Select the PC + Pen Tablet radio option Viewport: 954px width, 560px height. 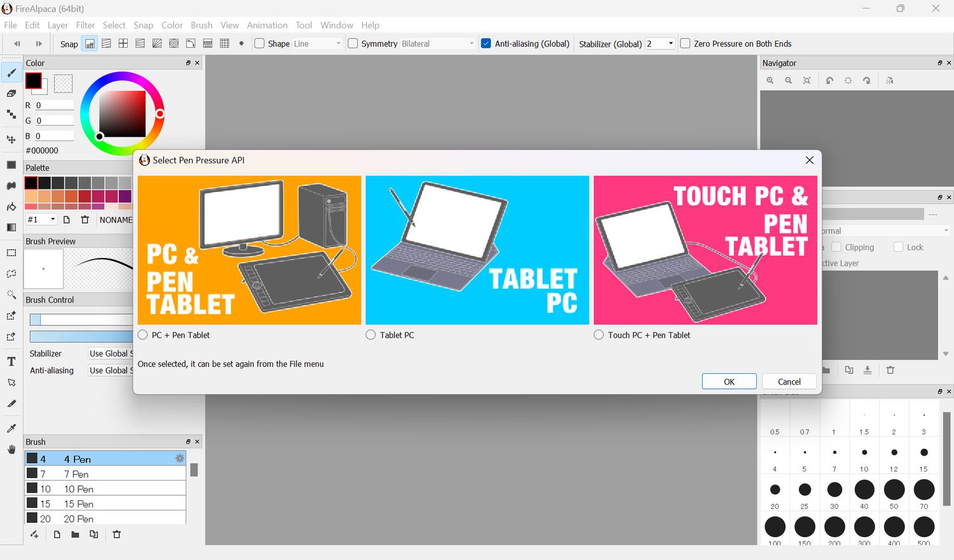click(x=143, y=335)
